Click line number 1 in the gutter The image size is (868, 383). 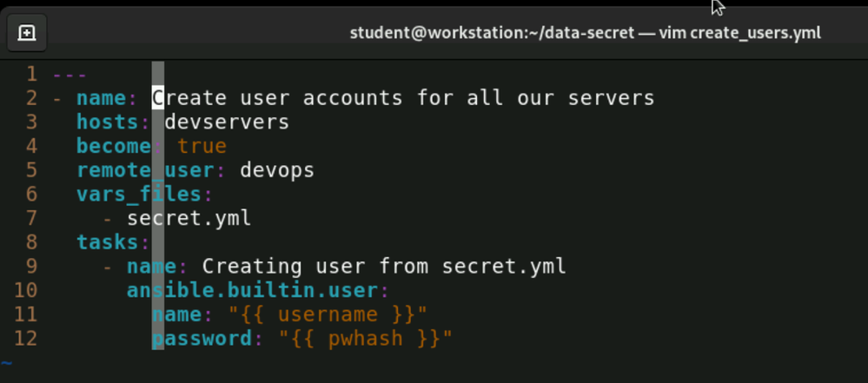tap(32, 75)
